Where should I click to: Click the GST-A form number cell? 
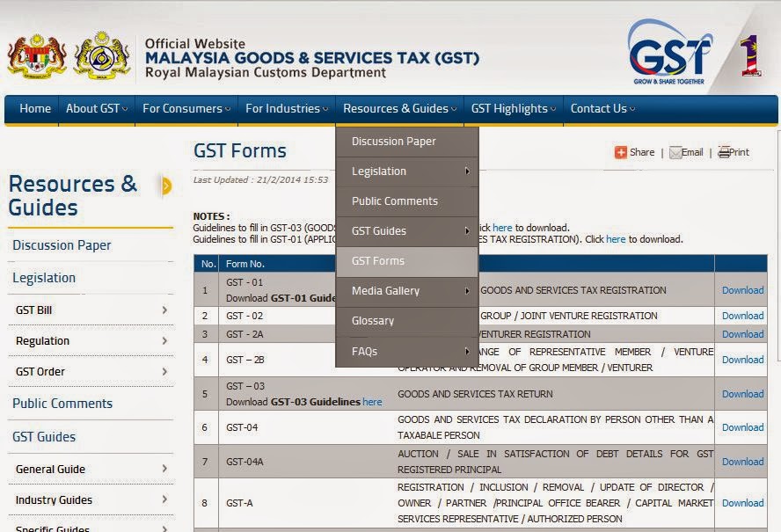239,503
